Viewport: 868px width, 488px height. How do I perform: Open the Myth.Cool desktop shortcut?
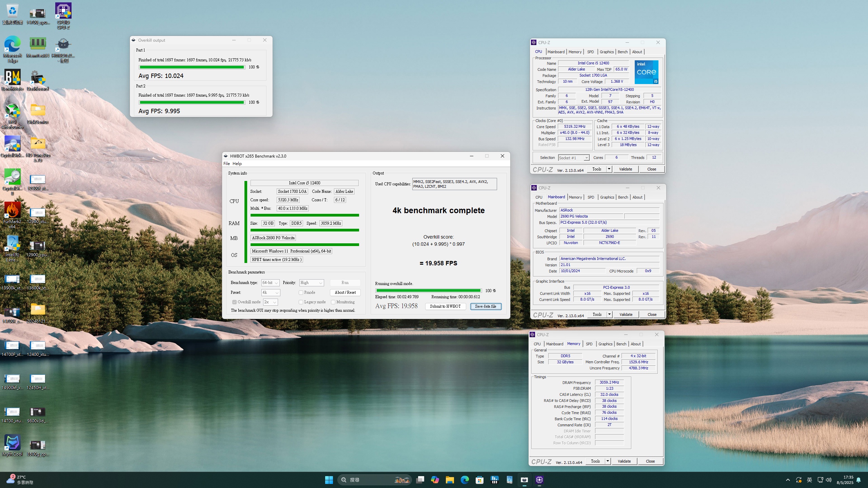point(13,445)
